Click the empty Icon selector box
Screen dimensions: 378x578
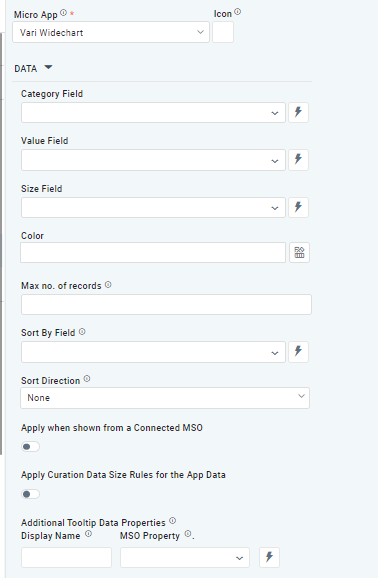(223, 32)
